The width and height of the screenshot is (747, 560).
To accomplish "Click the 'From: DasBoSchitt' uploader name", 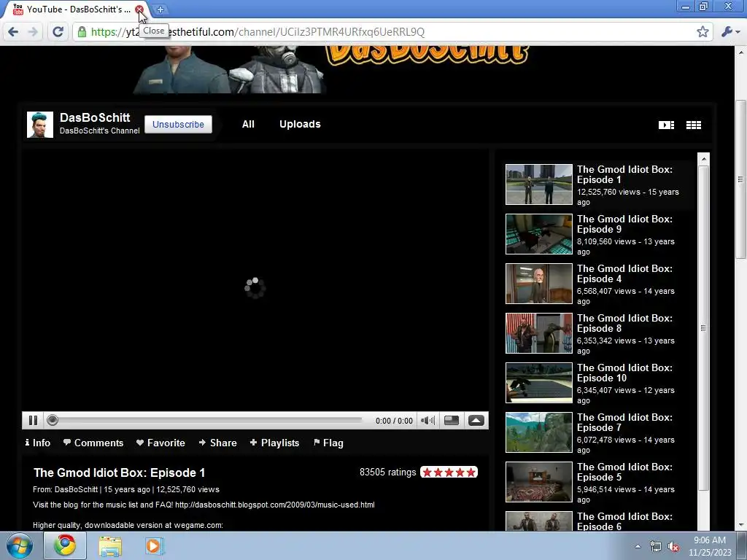I will (76, 489).
